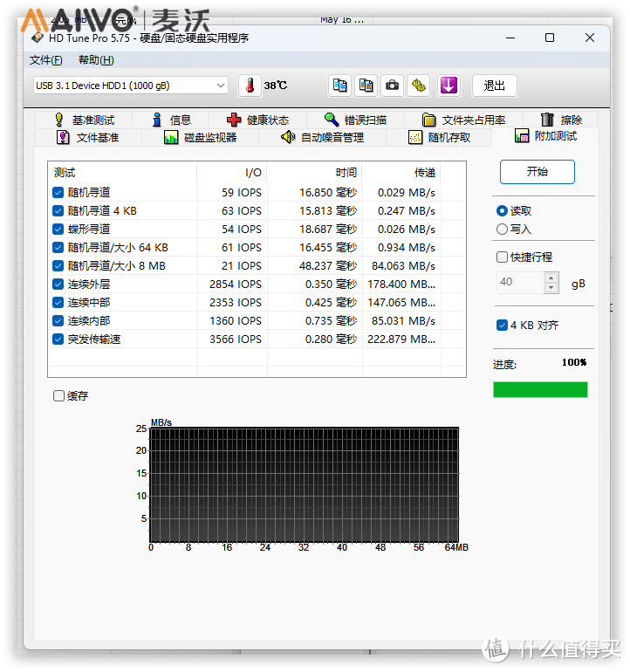The image size is (630, 672).
Task: Click the 84.063 MB/s transfer value
Action: [403, 266]
